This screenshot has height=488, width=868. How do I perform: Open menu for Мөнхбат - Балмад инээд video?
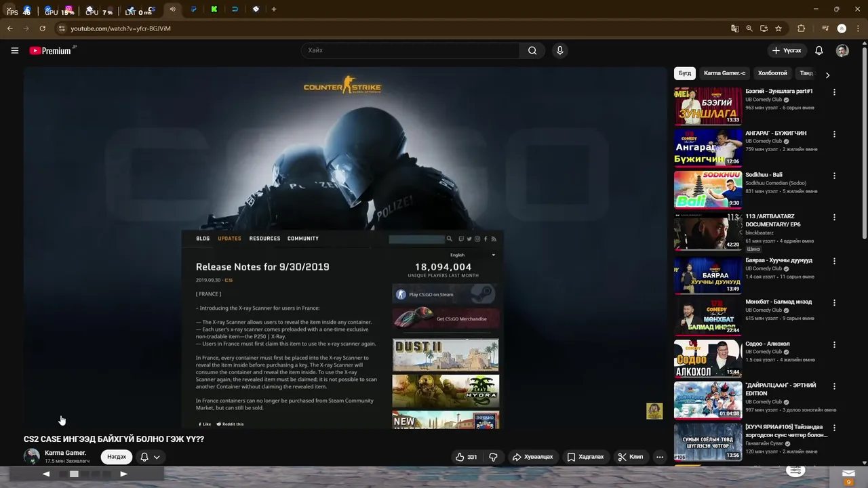click(x=834, y=303)
